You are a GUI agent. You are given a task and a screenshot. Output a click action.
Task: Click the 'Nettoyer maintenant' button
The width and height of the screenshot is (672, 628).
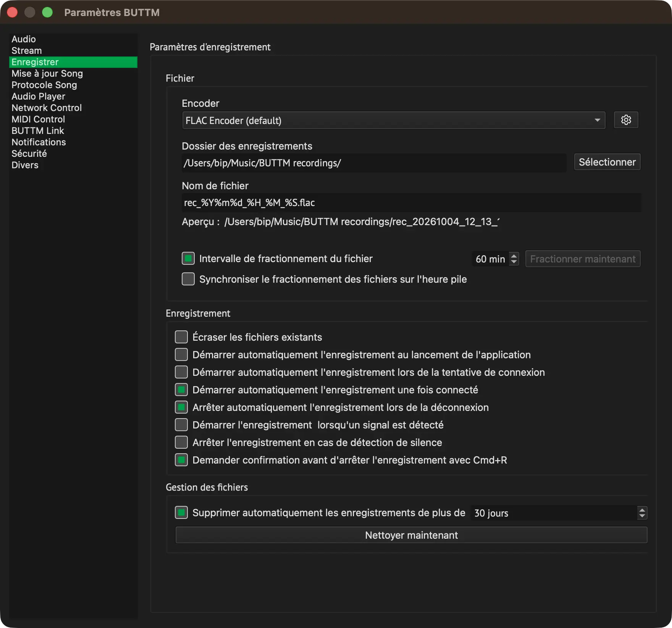pyautogui.click(x=411, y=535)
